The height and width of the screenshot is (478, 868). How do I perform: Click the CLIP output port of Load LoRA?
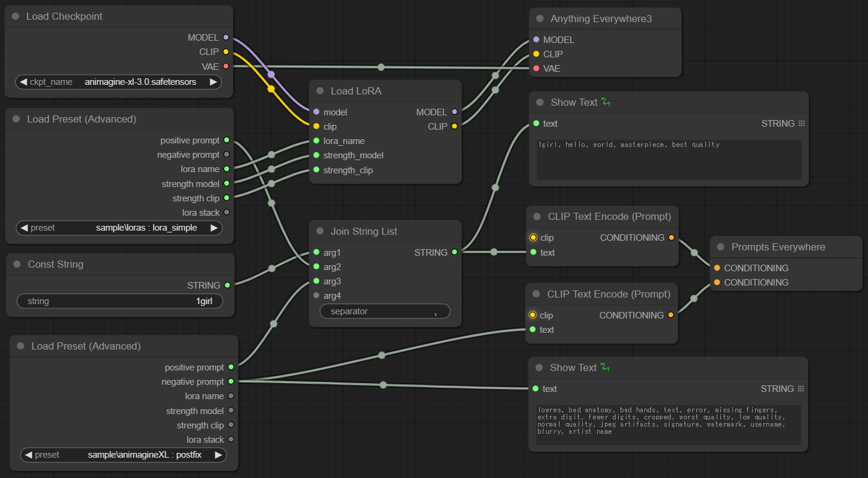(454, 126)
